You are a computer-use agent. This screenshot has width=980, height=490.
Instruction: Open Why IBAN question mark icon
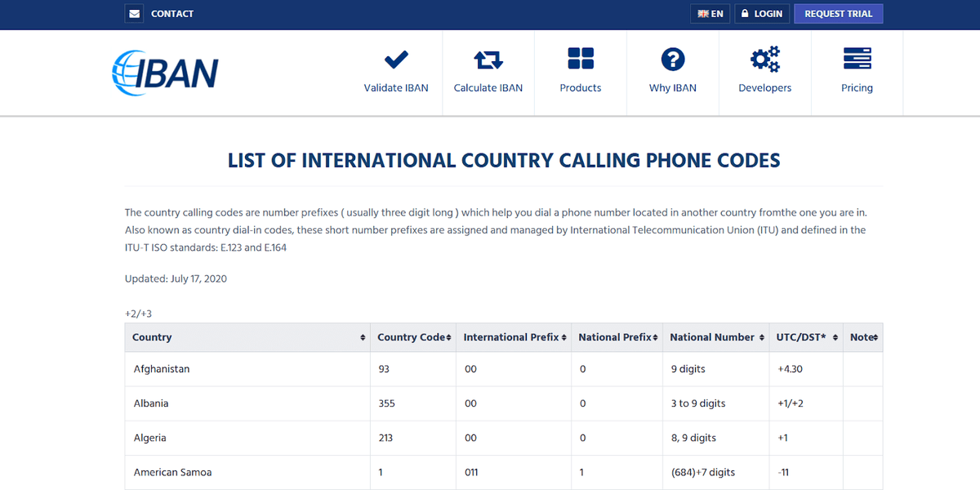coord(672,59)
